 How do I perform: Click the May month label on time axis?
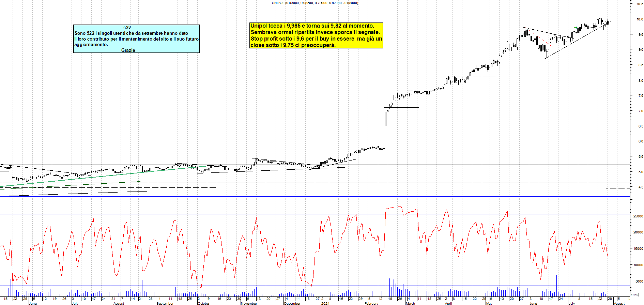(489, 303)
